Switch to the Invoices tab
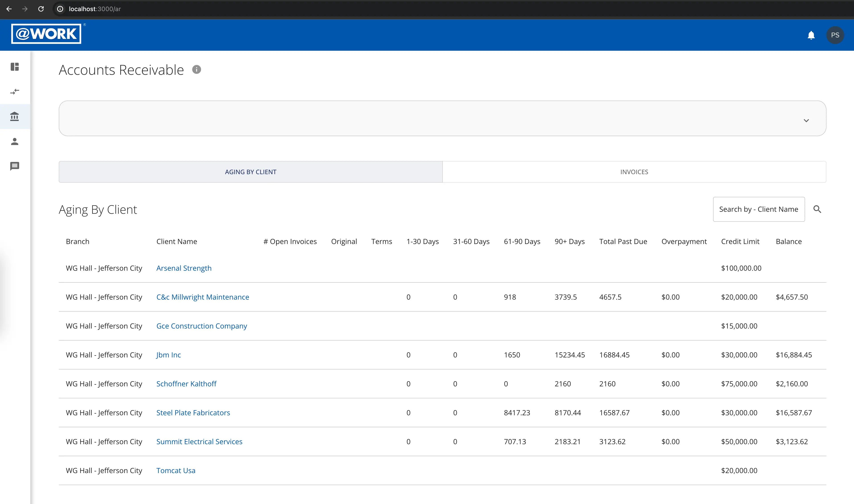854x504 pixels. (x=634, y=172)
